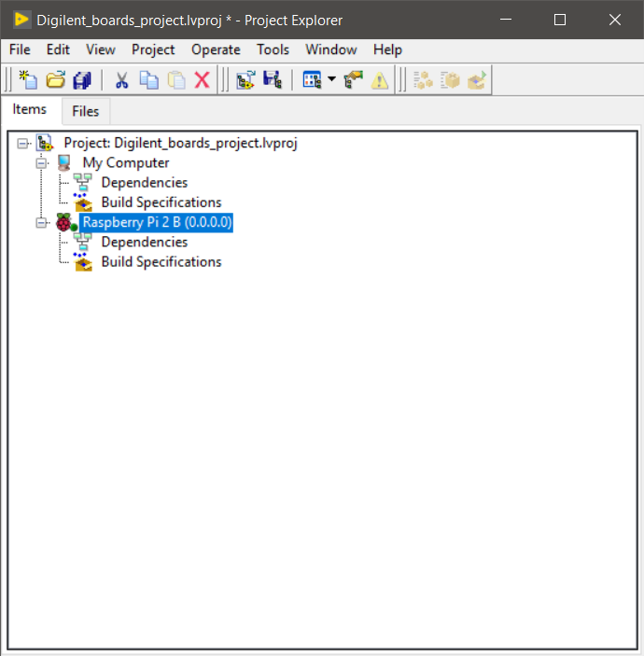This screenshot has width=644, height=656.
Task: Open the Edit menu
Action: tap(58, 49)
